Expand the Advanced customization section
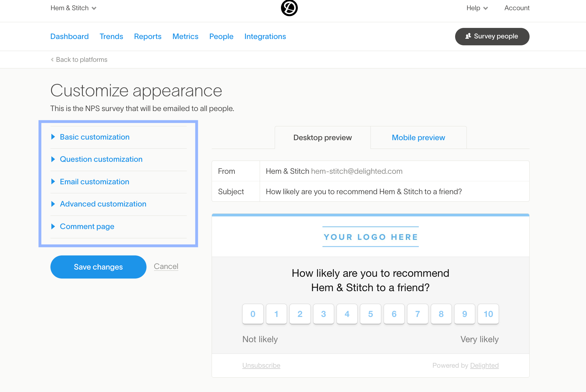586x392 pixels. click(x=103, y=204)
